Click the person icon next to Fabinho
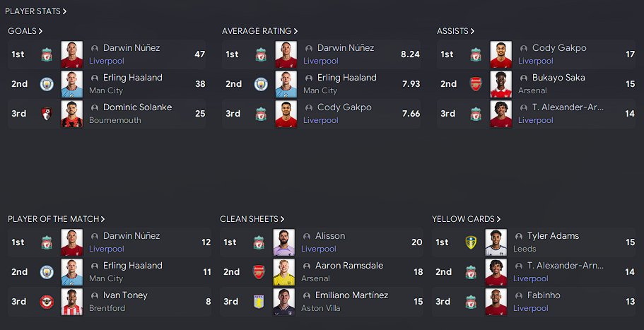The image size is (644, 330). [518, 295]
